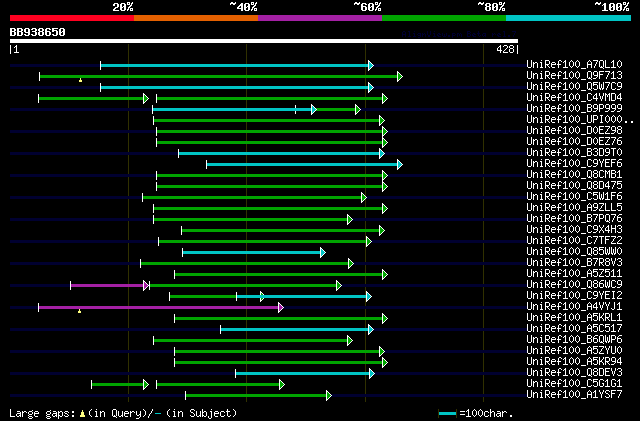Click the purple segment of Q86WC9 alignment
Viewport: 640px width, 421px height.
[109, 285]
